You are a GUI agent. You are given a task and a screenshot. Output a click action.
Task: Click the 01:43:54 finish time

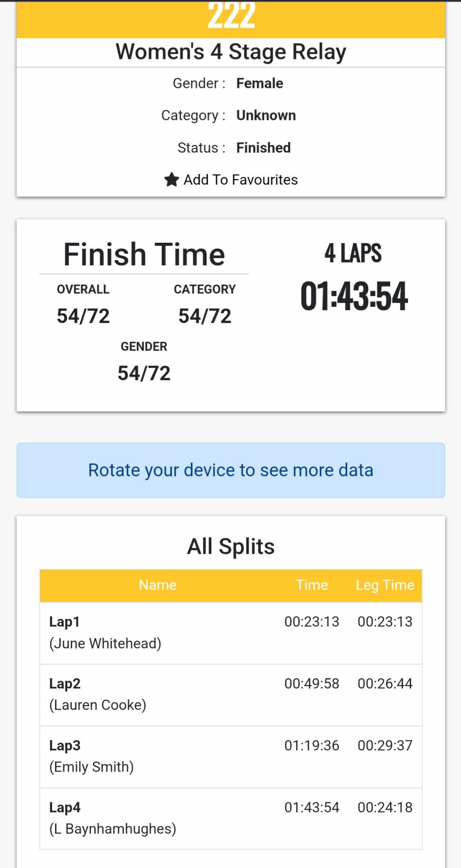[354, 296]
